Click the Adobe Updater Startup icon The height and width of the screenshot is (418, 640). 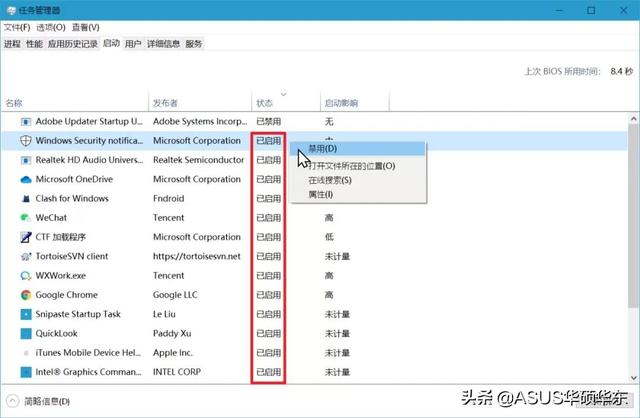pyautogui.click(x=26, y=122)
